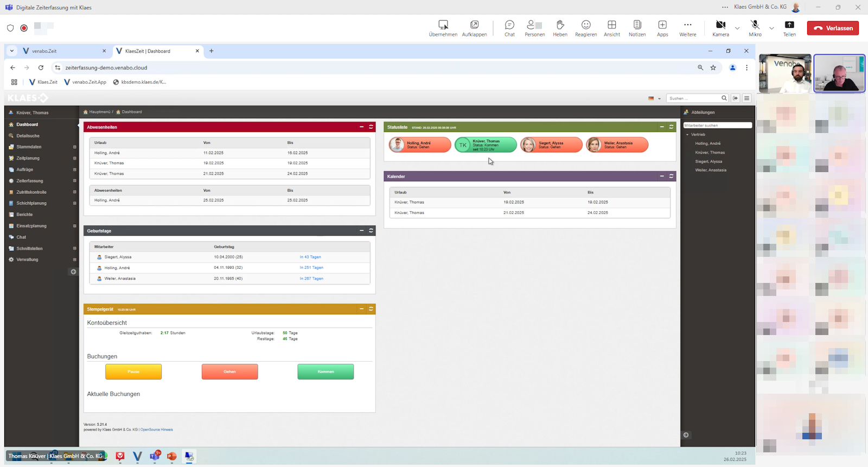
Task: Open venabo.Zeit.App bookmark
Action: point(85,82)
